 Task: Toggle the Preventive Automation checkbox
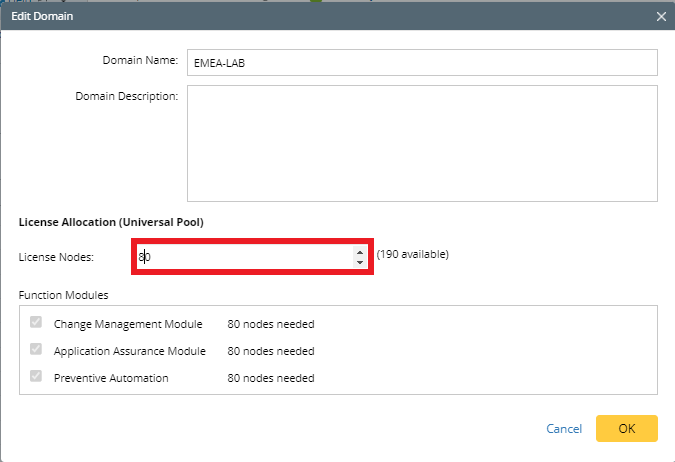[x=36, y=376]
